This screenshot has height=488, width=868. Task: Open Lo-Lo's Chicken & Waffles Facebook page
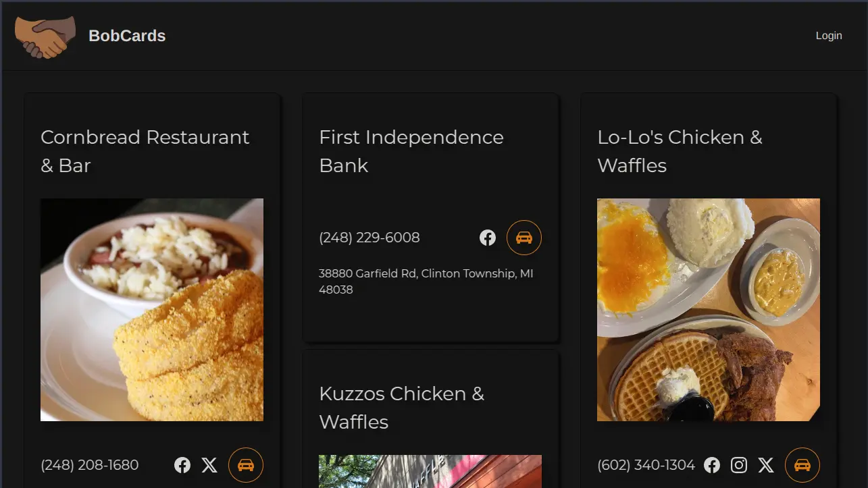712,465
